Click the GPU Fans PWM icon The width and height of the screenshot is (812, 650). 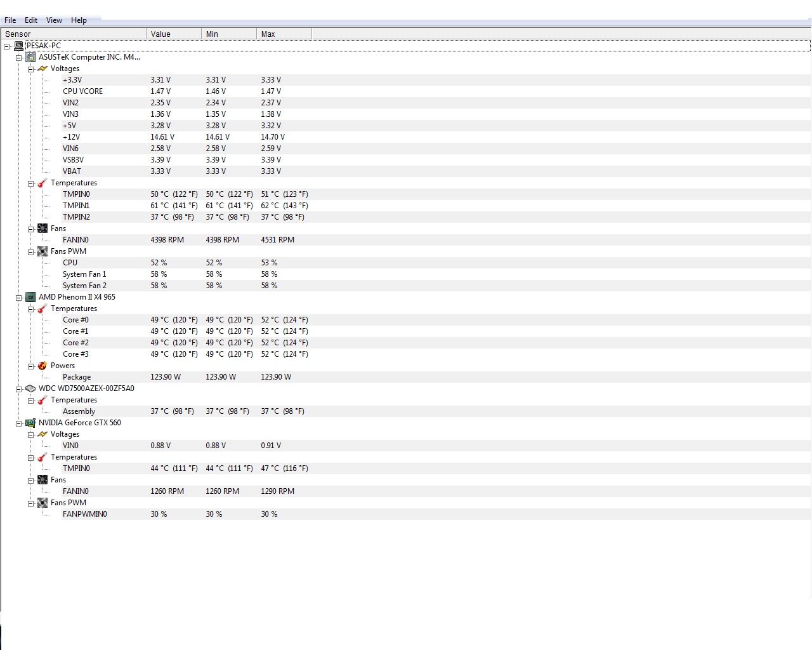pos(43,503)
